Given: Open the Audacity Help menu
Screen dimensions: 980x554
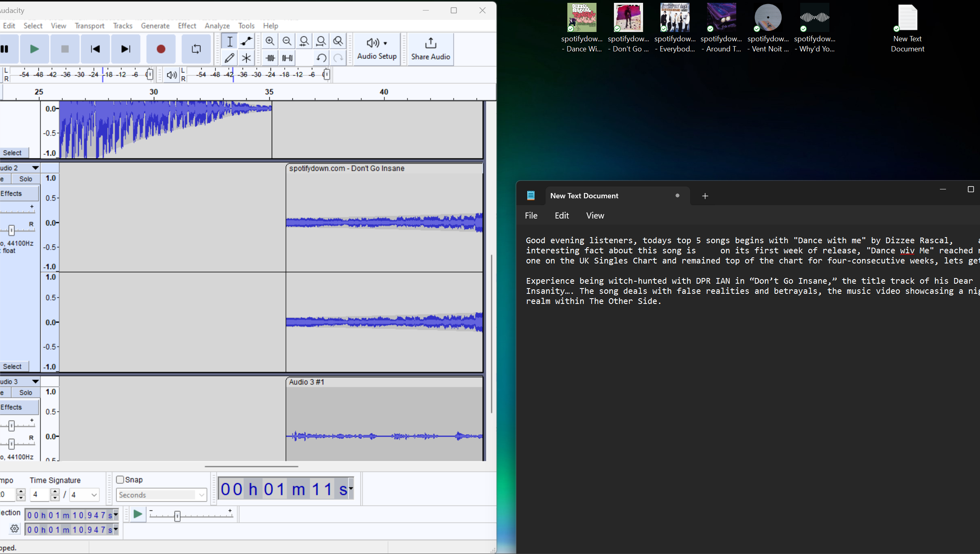Looking at the screenshot, I should pyautogui.click(x=271, y=26).
